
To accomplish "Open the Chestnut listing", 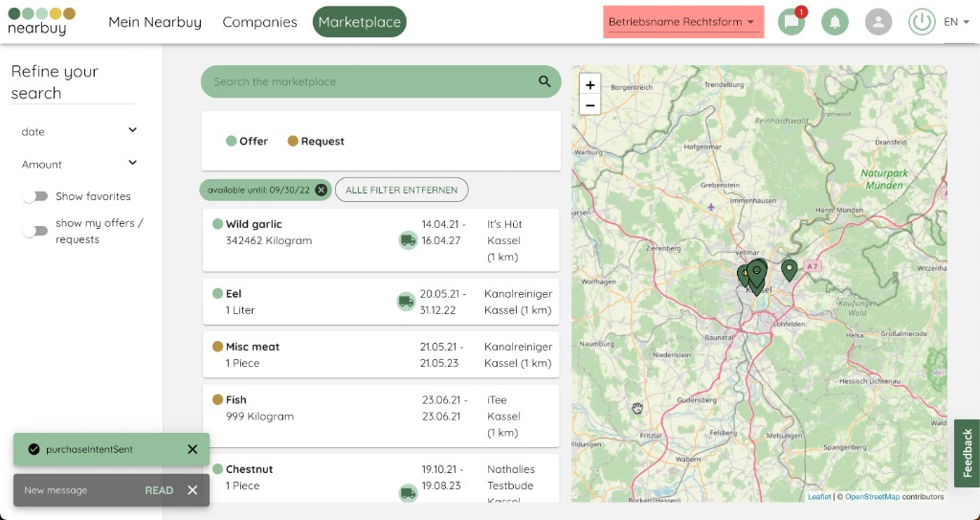I will point(381,479).
